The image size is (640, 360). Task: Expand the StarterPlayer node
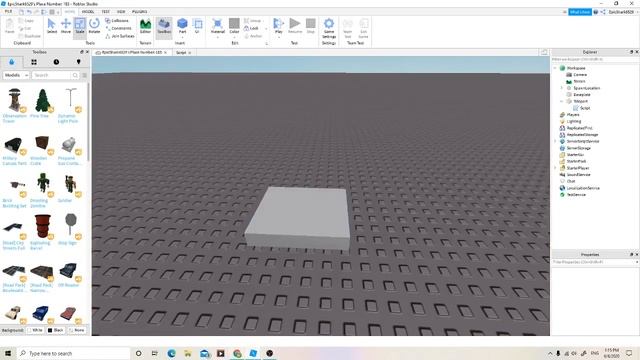pos(555,168)
